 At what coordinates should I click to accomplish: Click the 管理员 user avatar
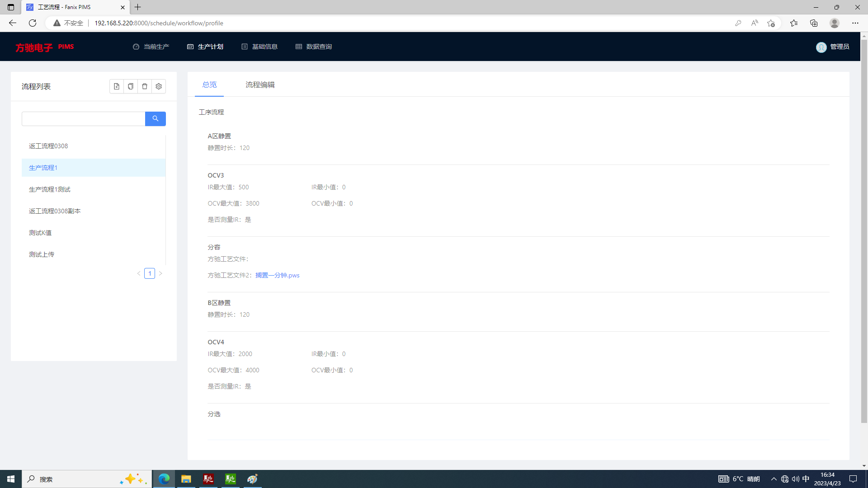821,47
